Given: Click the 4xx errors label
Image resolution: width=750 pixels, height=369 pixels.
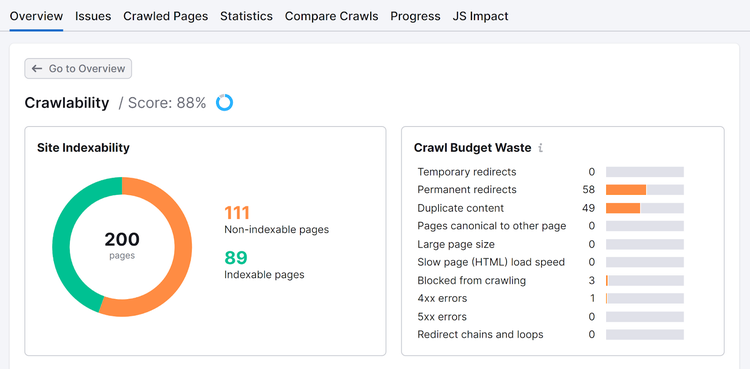Looking at the screenshot, I should click(442, 299).
